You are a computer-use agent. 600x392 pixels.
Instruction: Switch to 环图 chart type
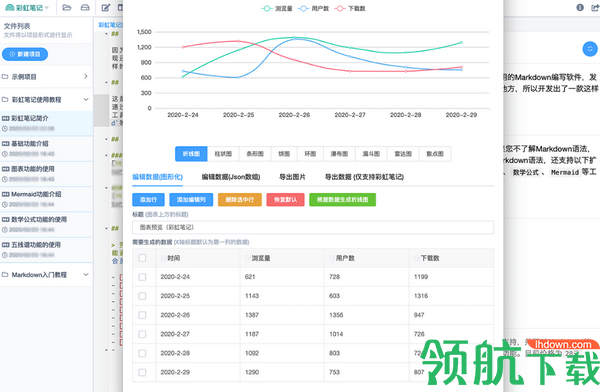[x=310, y=154]
